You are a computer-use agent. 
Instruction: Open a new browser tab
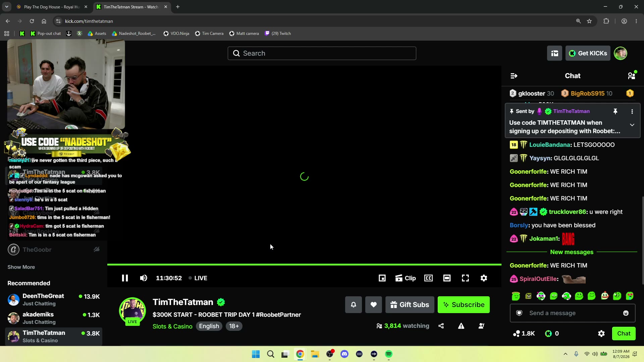178,7
